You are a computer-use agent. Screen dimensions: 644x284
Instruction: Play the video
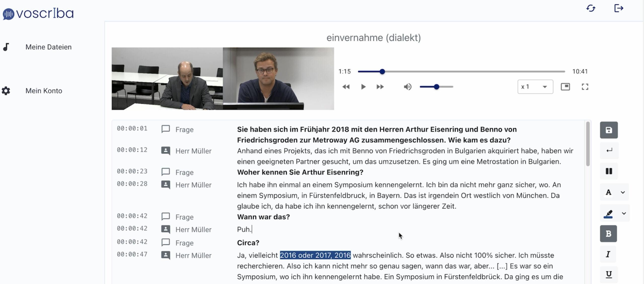point(363,87)
